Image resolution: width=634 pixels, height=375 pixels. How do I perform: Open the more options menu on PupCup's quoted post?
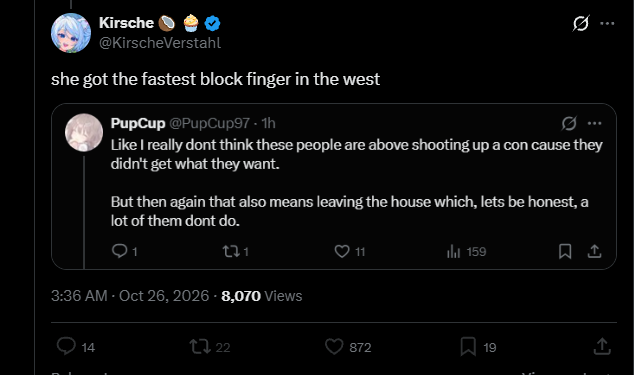point(594,123)
